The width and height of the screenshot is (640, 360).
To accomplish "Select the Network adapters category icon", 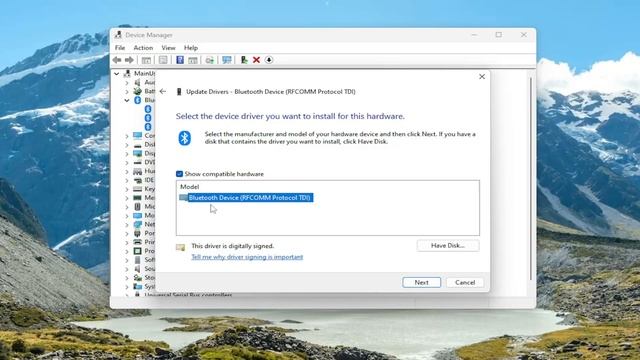I will click(138, 224).
